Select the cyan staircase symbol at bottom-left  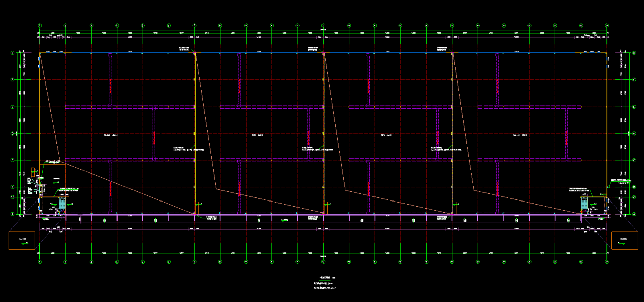[62, 203]
